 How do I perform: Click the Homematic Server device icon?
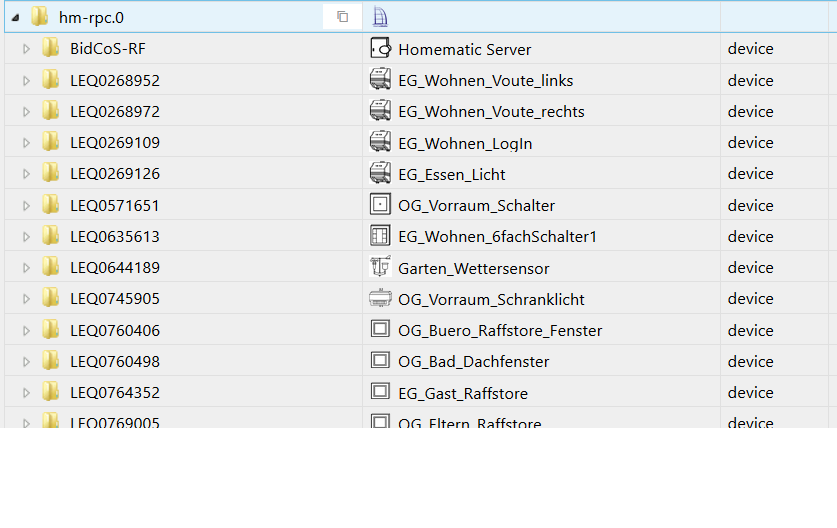click(380, 48)
